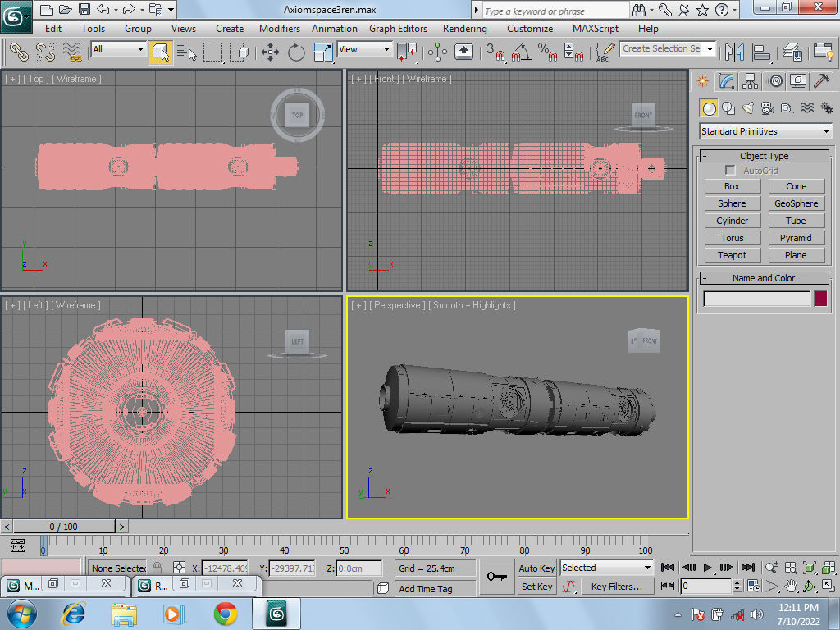Click the Play Animation button
Viewport: 840px width, 630px height.
coord(708,568)
